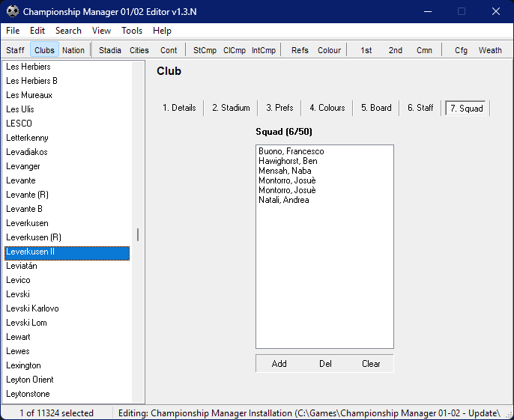Open the 2nd names toolbar section
514x420 pixels.
(396, 50)
